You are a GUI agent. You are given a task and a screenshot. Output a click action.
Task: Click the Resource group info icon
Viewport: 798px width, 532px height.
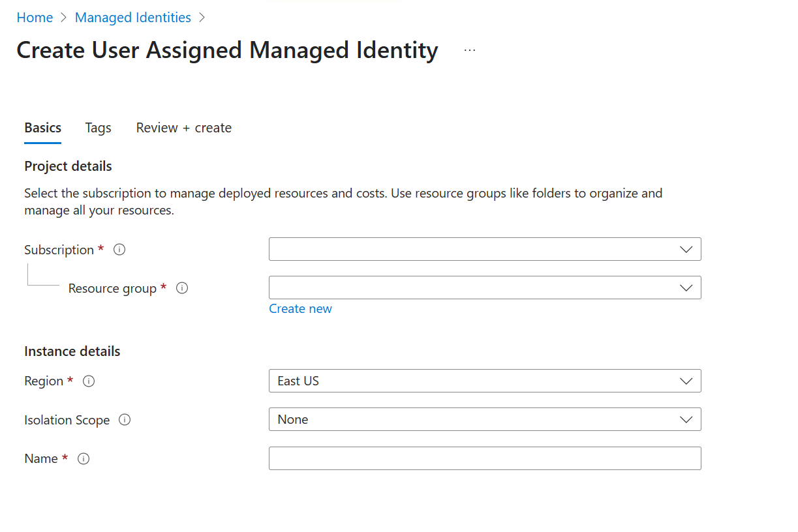coord(182,288)
